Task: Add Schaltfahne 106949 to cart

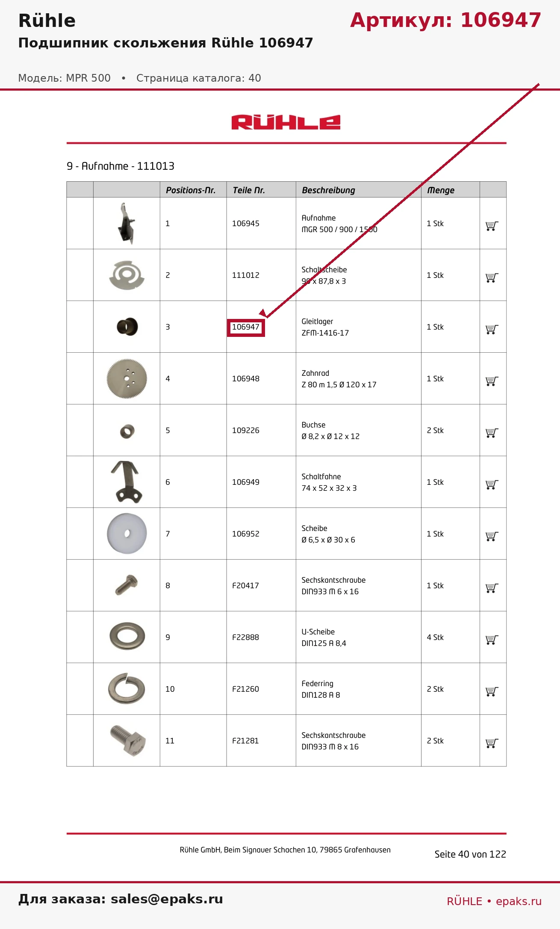Action: point(492,484)
